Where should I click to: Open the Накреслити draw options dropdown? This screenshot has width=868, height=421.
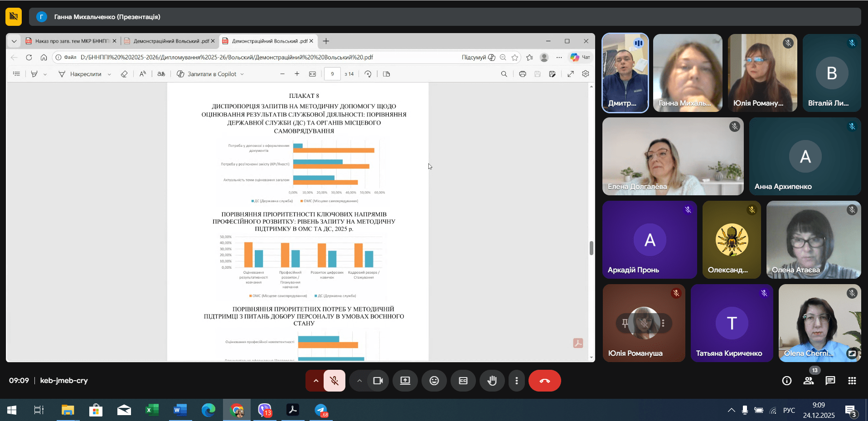(x=109, y=74)
